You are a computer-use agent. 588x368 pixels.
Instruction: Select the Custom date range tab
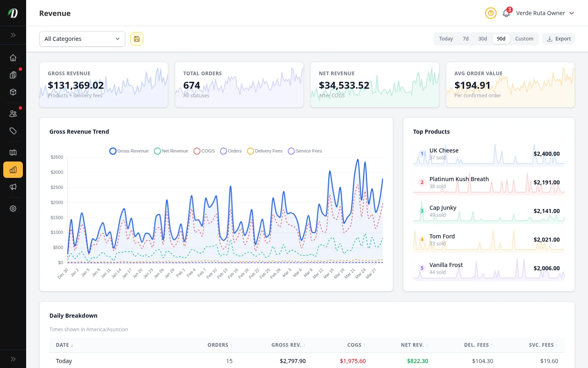(x=524, y=38)
